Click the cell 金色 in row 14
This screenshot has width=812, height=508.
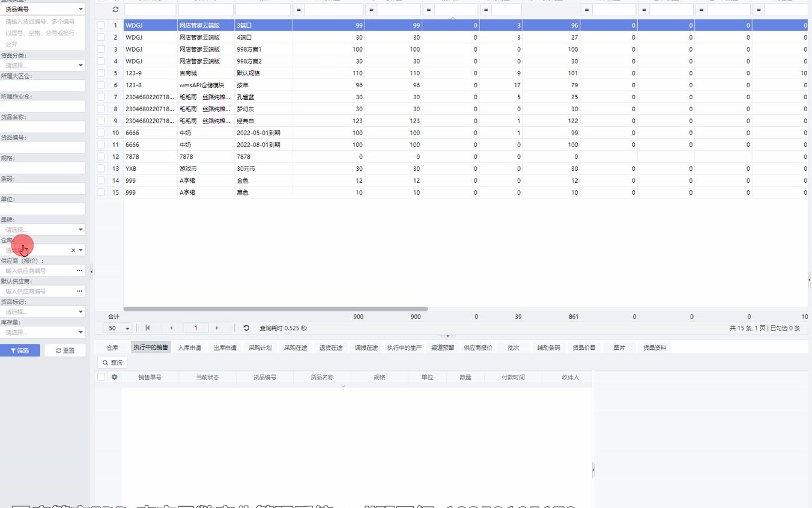click(263, 180)
